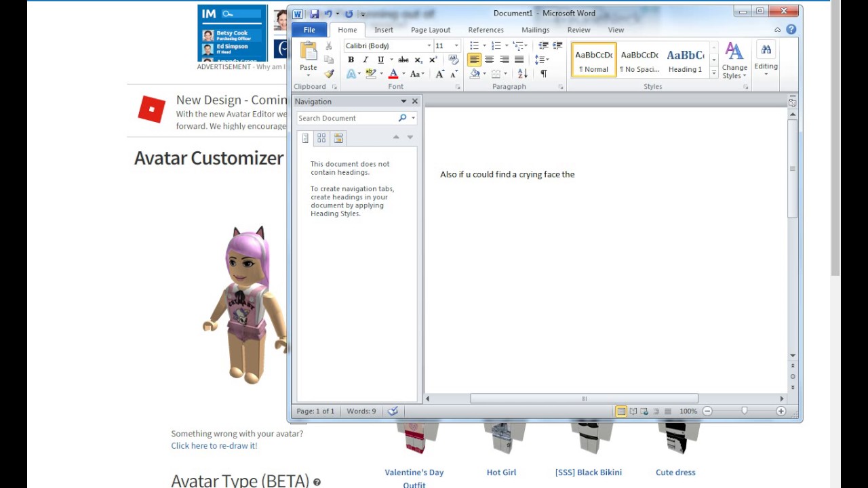This screenshot has width=868, height=488.
Task: Open the Change Case menu
Action: (416, 74)
